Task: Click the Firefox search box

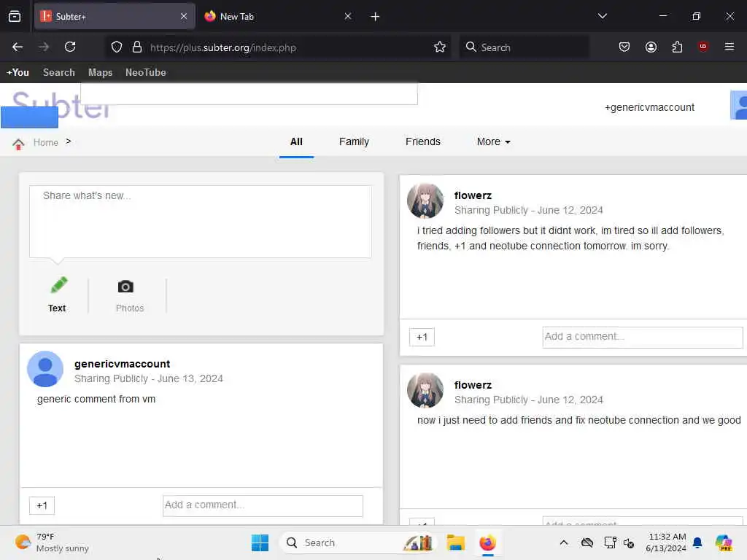Action: (x=524, y=47)
